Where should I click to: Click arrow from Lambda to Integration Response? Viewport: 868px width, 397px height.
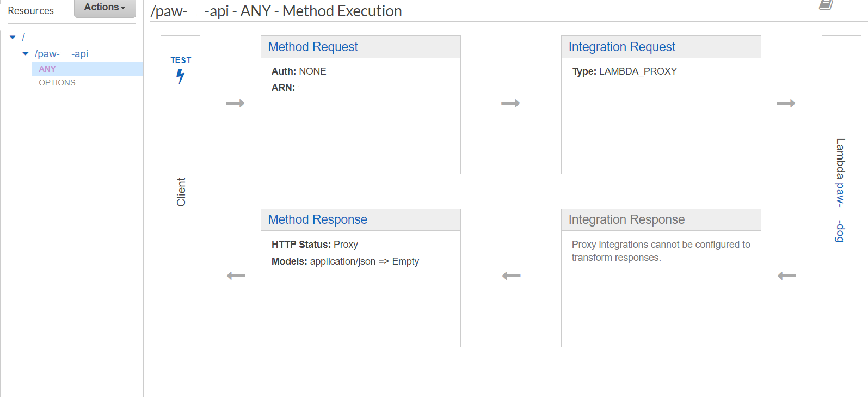[x=786, y=276]
